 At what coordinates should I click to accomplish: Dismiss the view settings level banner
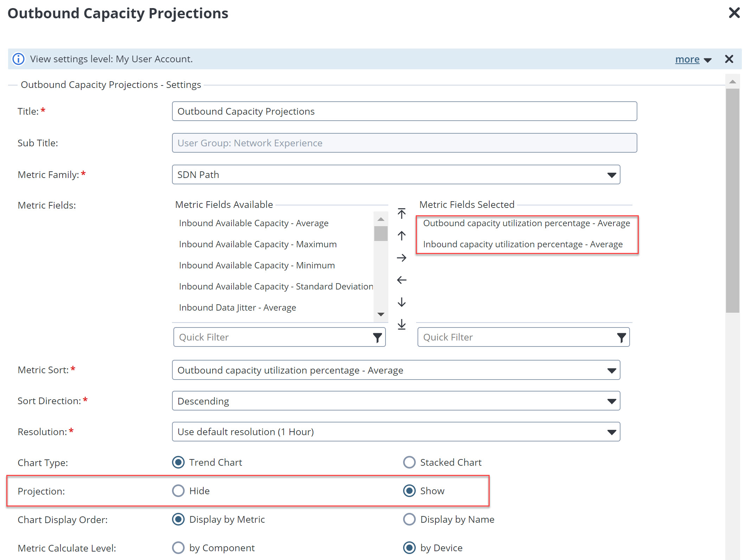729,59
